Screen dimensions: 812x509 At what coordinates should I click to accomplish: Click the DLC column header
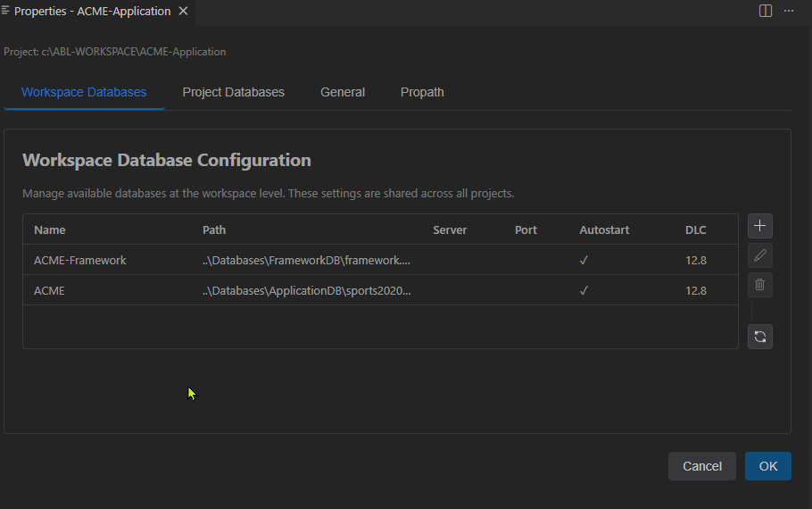pyautogui.click(x=695, y=230)
